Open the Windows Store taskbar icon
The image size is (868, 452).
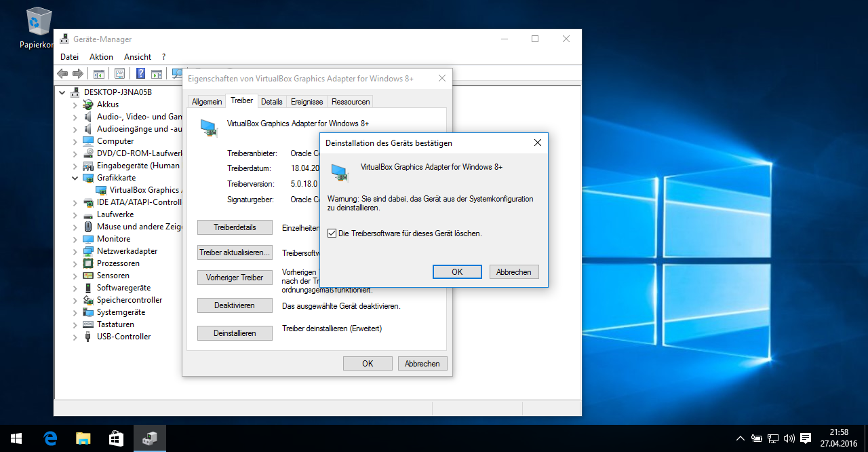coord(116,438)
